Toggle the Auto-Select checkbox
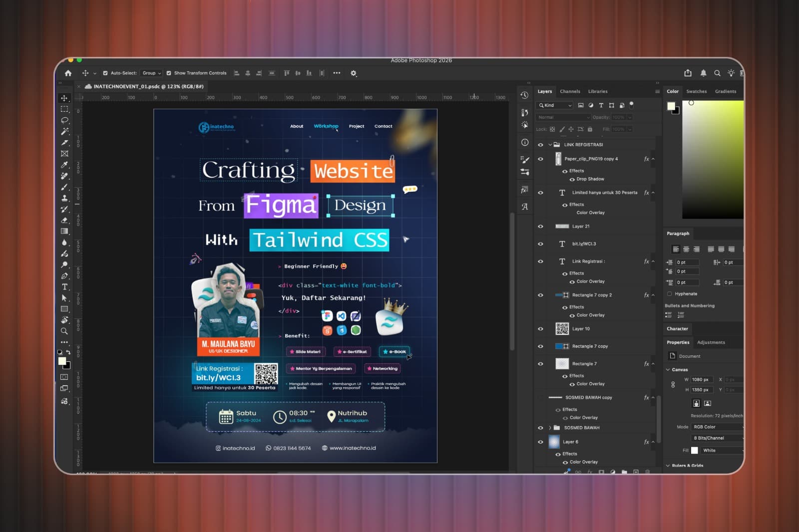The width and height of the screenshot is (799, 532). [x=105, y=73]
